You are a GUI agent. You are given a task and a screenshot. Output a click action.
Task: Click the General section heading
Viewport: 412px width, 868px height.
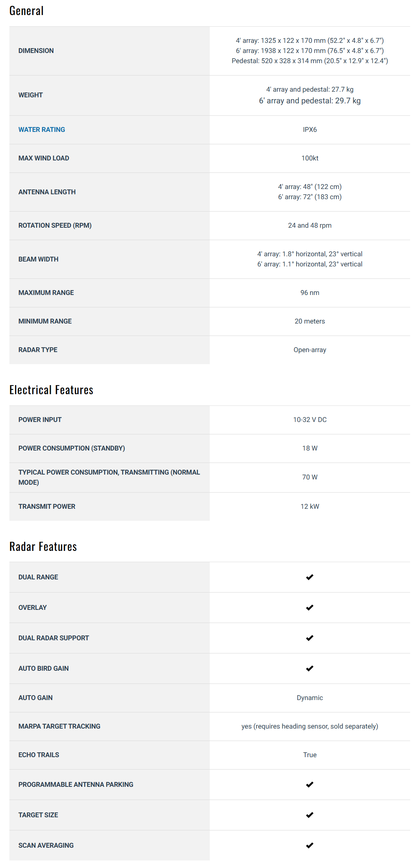[x=26, y=11]
